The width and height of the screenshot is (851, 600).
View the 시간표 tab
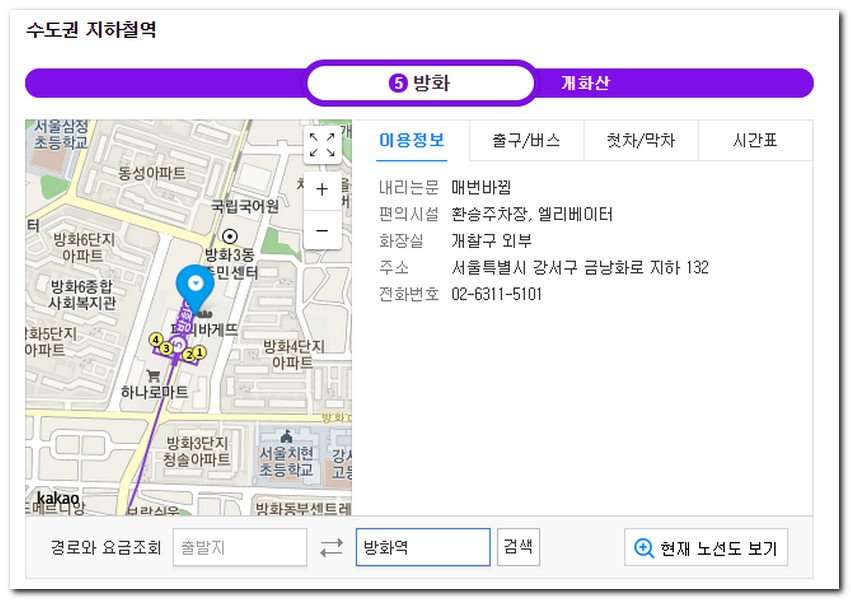(755, 141)
